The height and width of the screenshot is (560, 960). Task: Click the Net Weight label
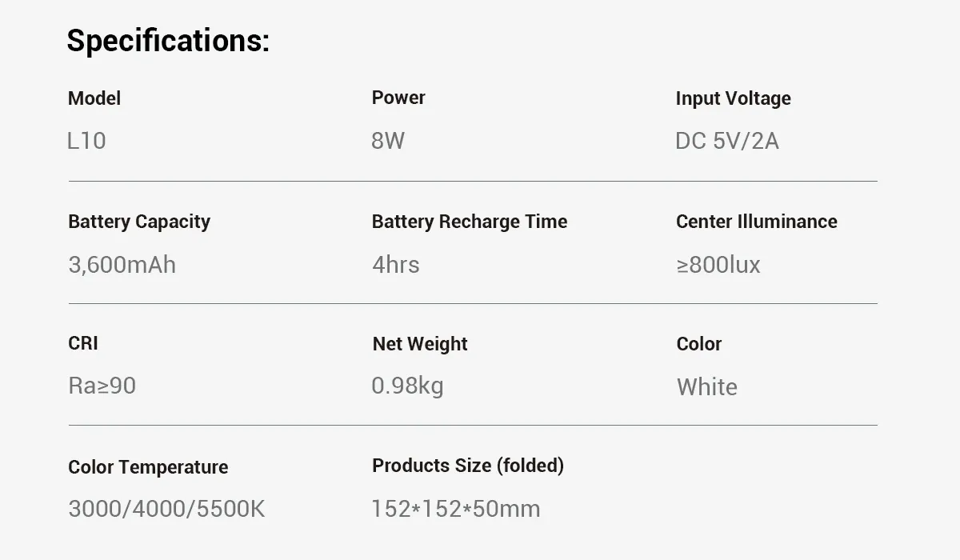pos(420,344)
